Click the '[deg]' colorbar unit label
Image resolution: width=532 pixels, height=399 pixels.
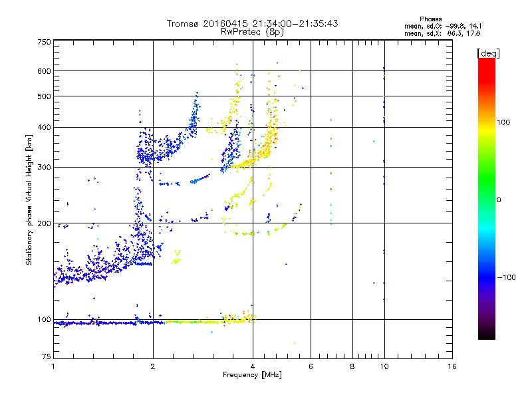[x=488, y=53]
